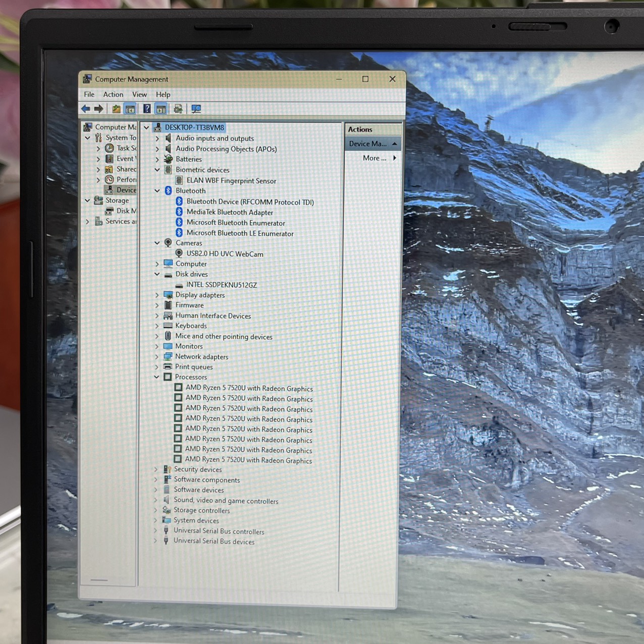Screen dimensions: 644x644
Task: Click the Up one level folder icon
Action: [x=117, y=109]
